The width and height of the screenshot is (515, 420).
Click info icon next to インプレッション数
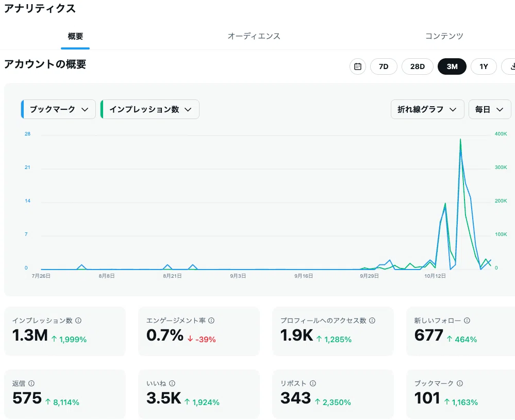[78, 321]
